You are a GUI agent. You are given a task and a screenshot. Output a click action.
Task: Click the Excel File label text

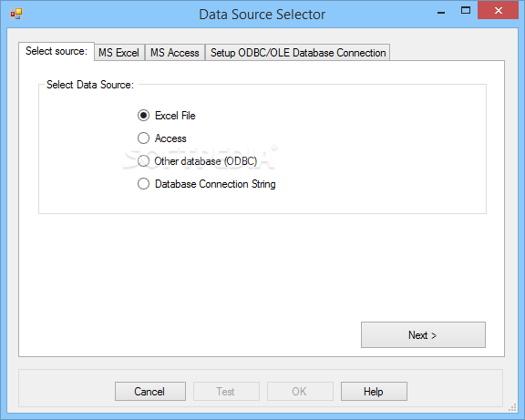point(175,116)
